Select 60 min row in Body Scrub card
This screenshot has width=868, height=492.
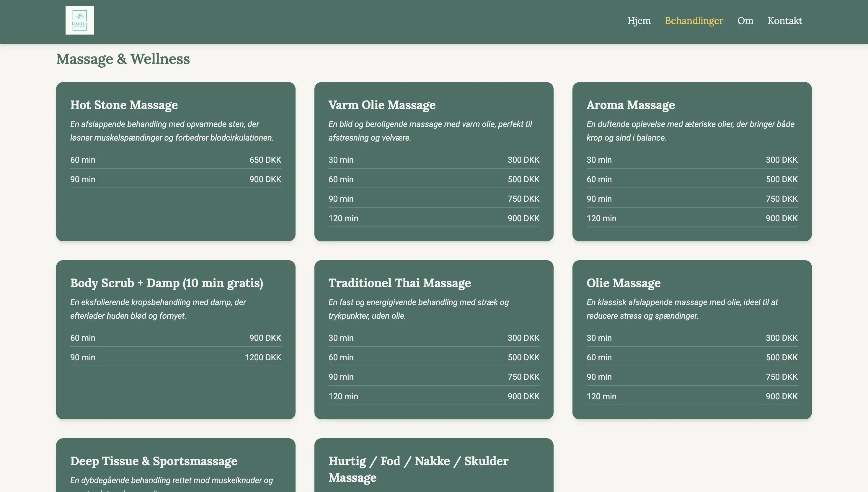pos(176,338)
